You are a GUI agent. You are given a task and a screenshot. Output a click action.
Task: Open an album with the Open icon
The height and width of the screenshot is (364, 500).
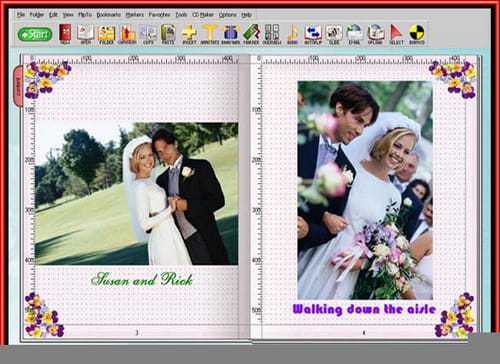[86, 34]
